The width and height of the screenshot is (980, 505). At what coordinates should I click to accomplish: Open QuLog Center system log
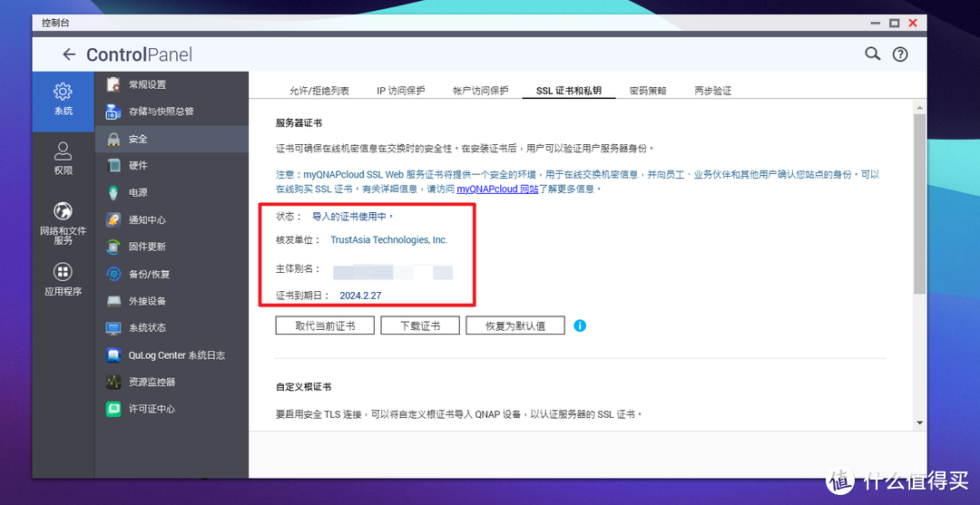(x=176, y=355)
